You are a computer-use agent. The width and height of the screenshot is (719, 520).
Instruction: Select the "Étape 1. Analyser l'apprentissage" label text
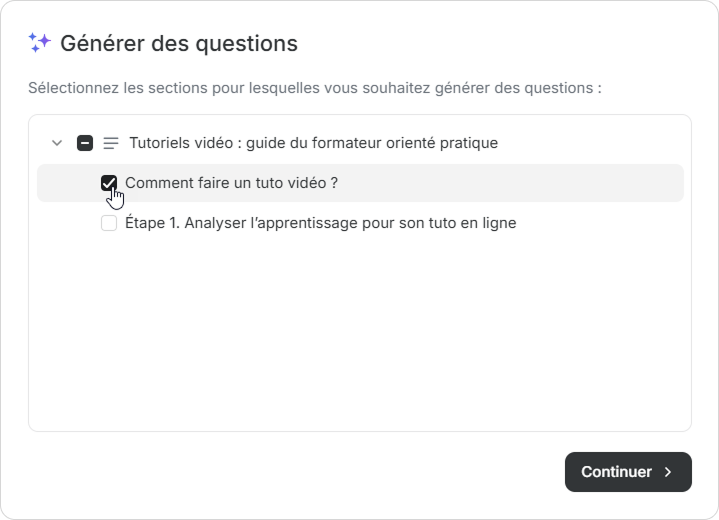pyautogui.click(x=320, y=223)
